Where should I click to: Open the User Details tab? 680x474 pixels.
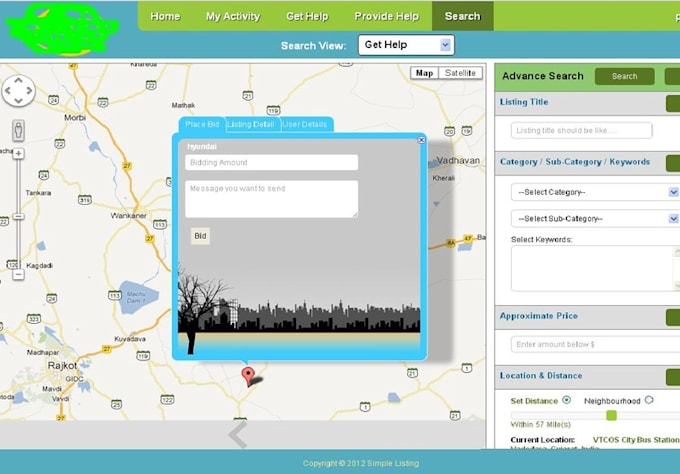(x=305, y=124)
